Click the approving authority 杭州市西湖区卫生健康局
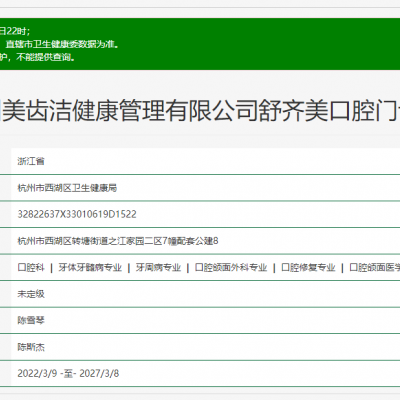 point(67,188)
